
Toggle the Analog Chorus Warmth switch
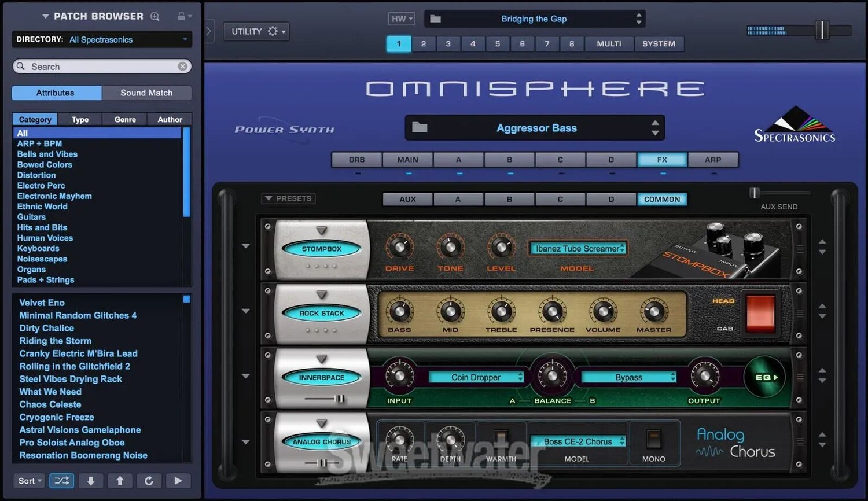(x=501, y=439)
